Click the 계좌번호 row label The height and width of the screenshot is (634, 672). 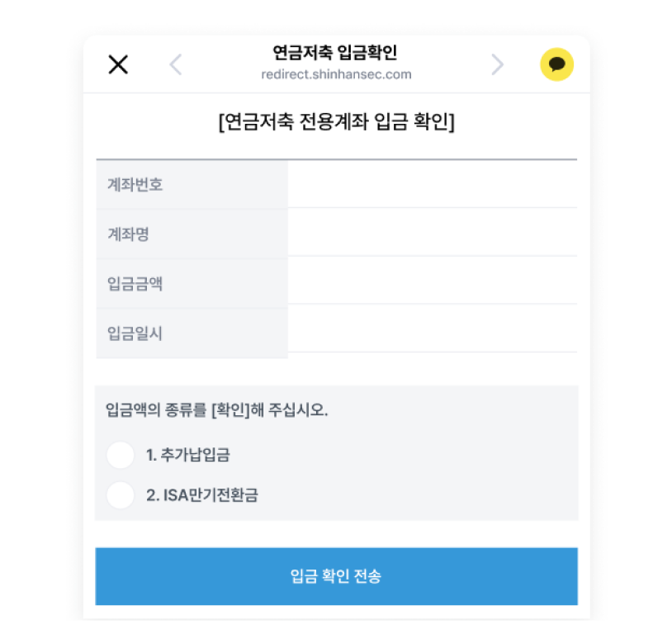click(135, 185)
